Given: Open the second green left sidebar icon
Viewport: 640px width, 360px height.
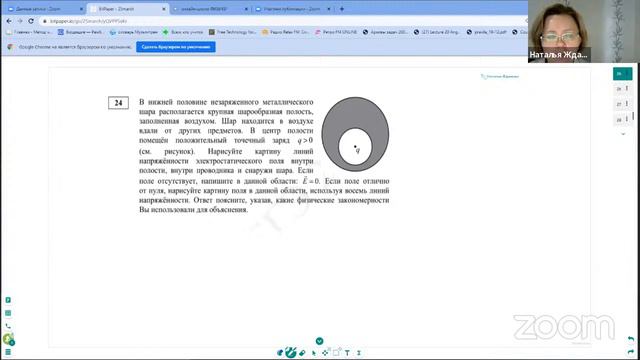Looking at the screenshot, I should tap(8, 313).
